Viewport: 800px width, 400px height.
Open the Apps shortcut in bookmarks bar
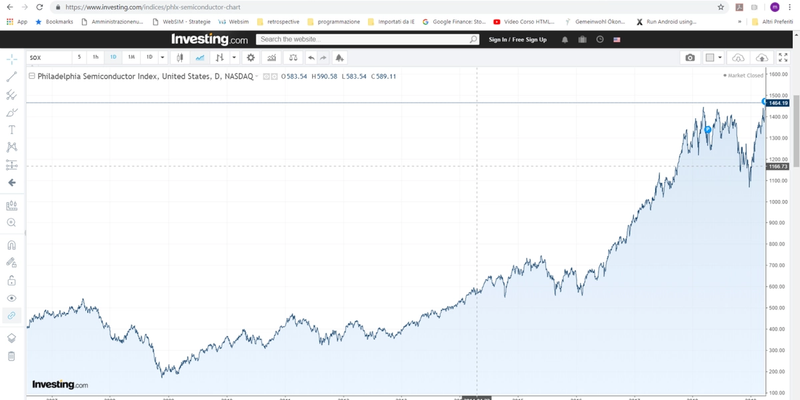tap(17, 22)
